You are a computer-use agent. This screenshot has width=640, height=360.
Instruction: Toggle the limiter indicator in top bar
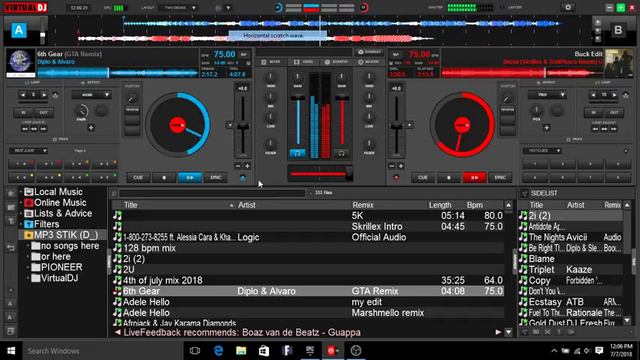(x=502, y=7)
